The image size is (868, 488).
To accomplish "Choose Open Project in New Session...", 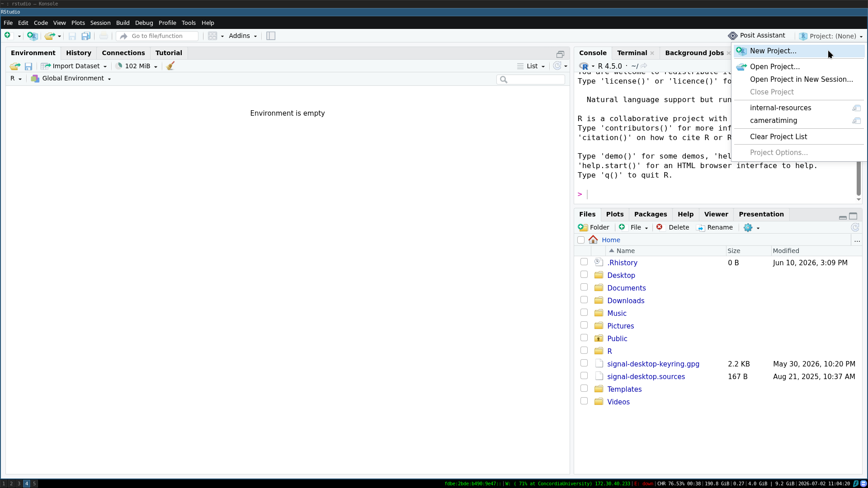I will click(799, 80).
